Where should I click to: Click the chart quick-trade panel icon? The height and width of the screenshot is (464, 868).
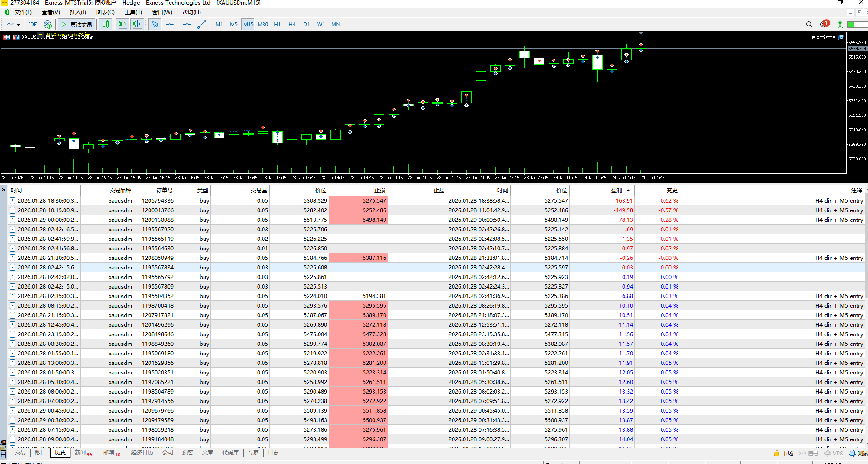[7, 37]
